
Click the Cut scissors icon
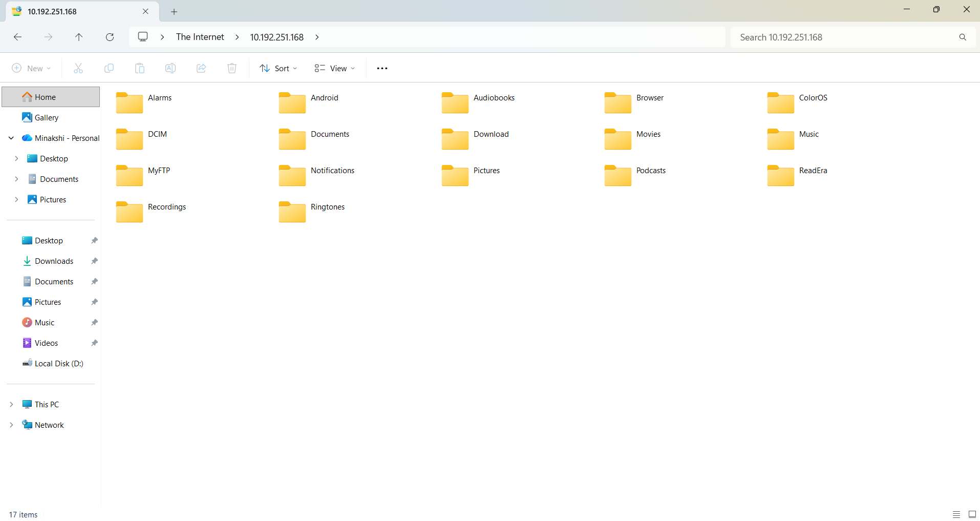(78, 68)
